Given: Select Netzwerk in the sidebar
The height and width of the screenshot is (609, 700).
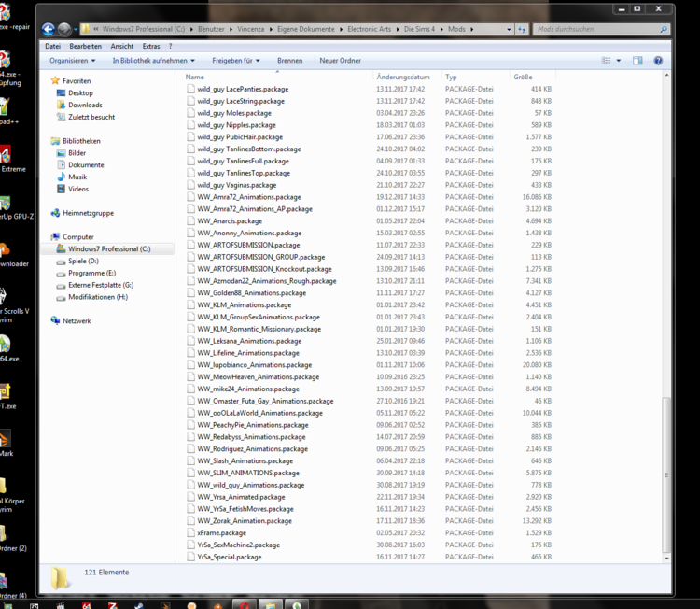Looking at the screenshot, I should (77, 320).
